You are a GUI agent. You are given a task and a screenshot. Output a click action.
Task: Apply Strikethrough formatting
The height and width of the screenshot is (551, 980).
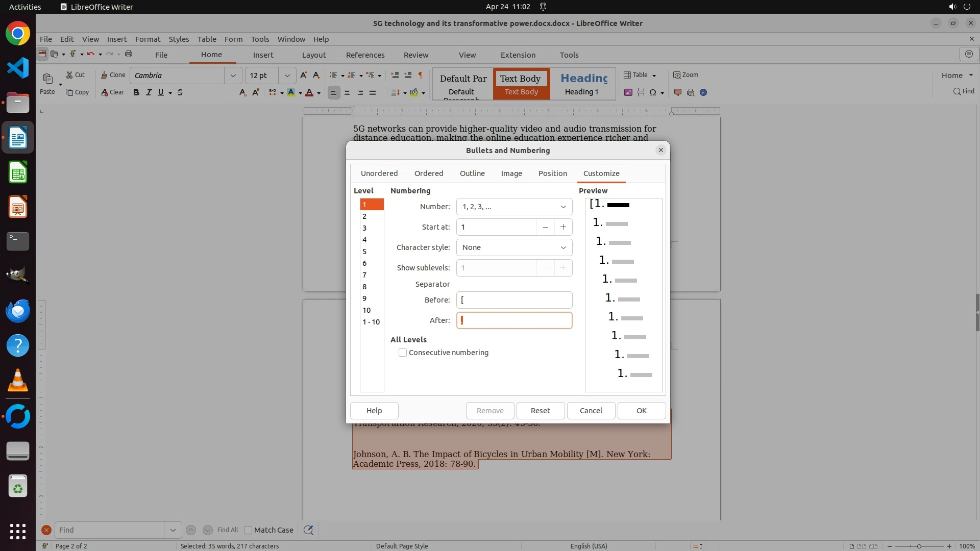click(180, 92)
